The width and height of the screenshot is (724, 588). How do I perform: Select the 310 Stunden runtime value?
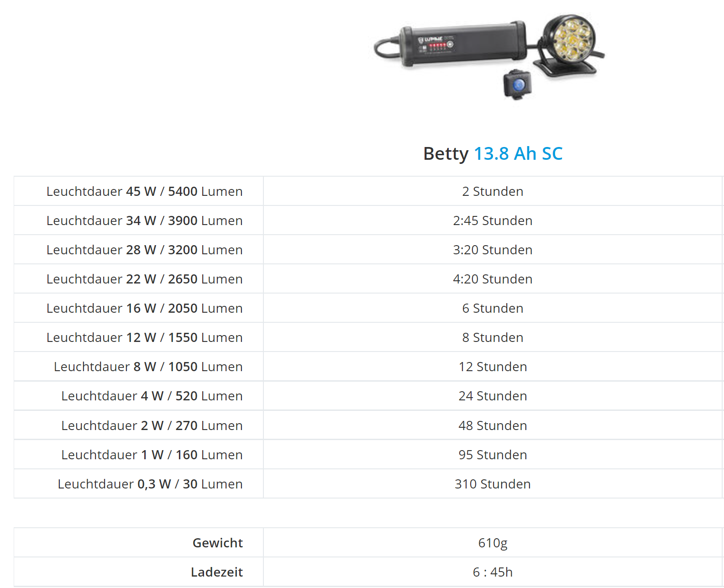pos(493,484)
